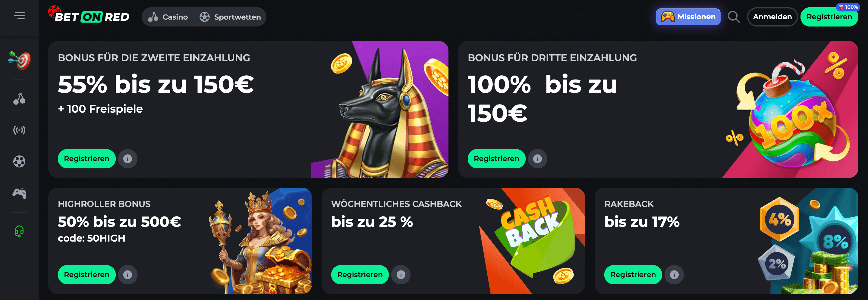Click Registrieren in the top header
Image resolution: width=868 pixels, height=300 pixels.
click(x=829, y=17)
